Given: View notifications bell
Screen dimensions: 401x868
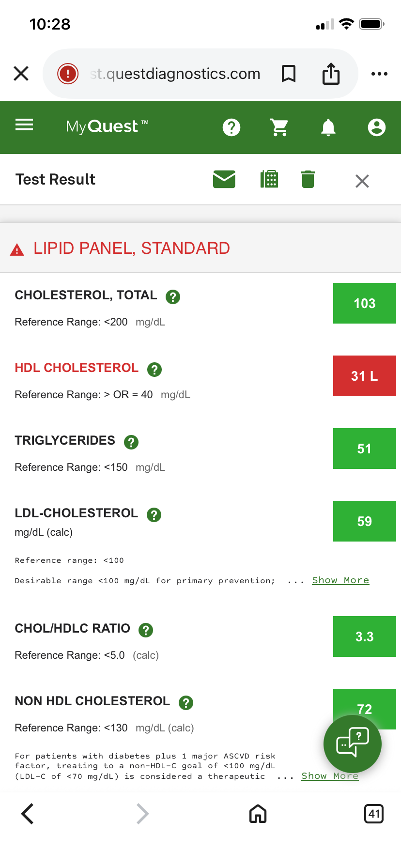Looking at the screenshot, I should (328, 127).
